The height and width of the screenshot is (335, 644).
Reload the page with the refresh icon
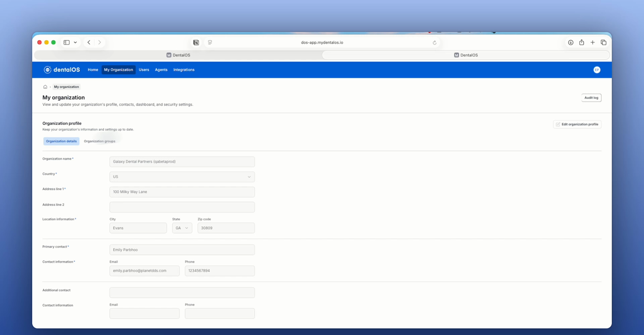tap(434, 42)
